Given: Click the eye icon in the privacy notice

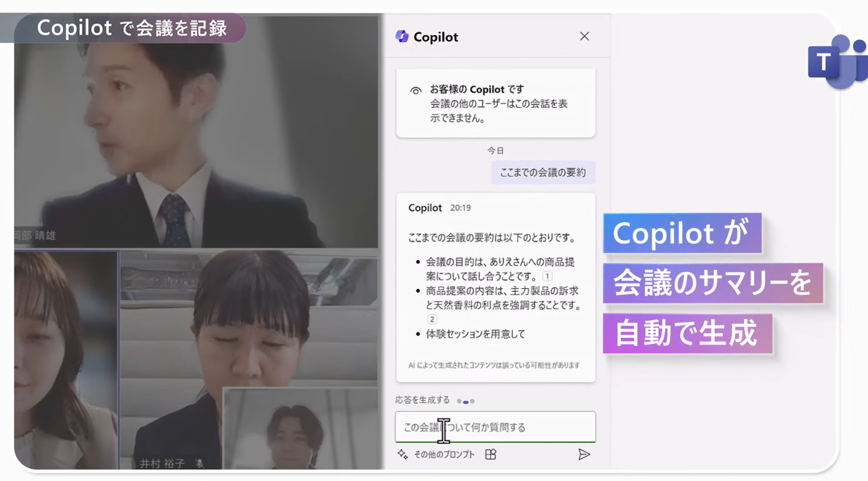Looking at the screenshot, I should (x=416, y=90).
